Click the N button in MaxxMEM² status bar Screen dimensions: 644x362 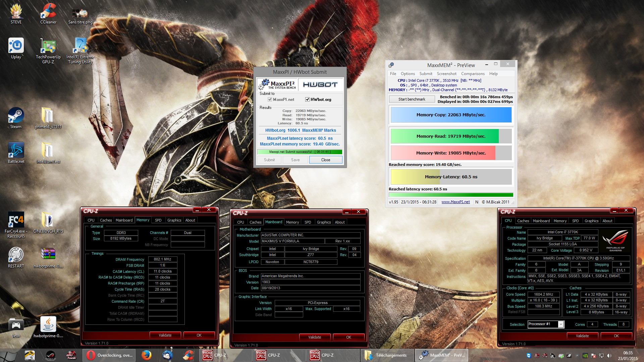tap(477, 202)
